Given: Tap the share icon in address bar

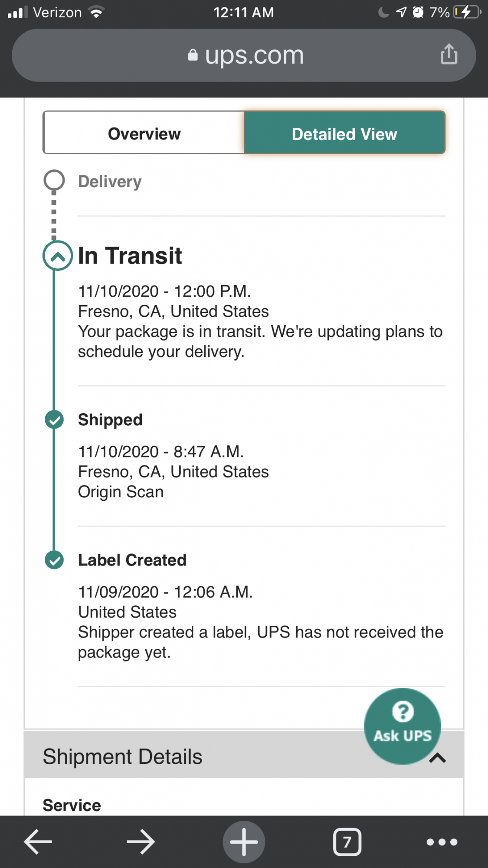Looking at the screenshot, I should click(x=449, y=54).
